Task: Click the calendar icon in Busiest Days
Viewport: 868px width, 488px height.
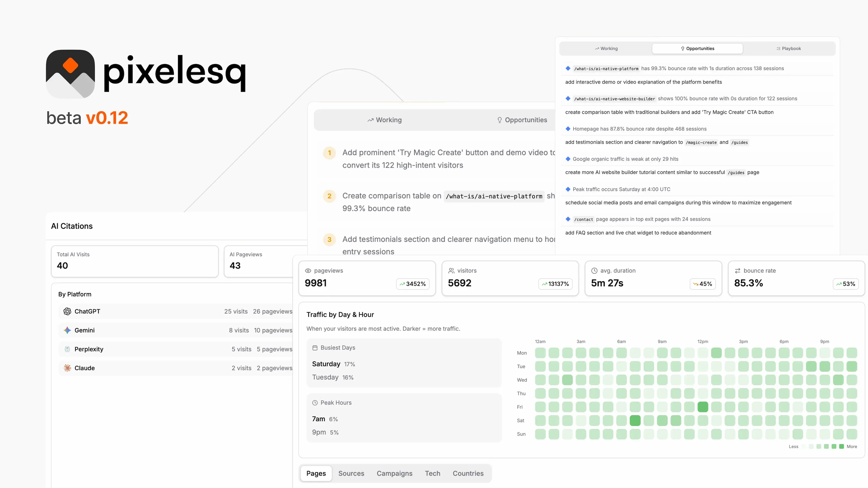Action: [315, 348]
